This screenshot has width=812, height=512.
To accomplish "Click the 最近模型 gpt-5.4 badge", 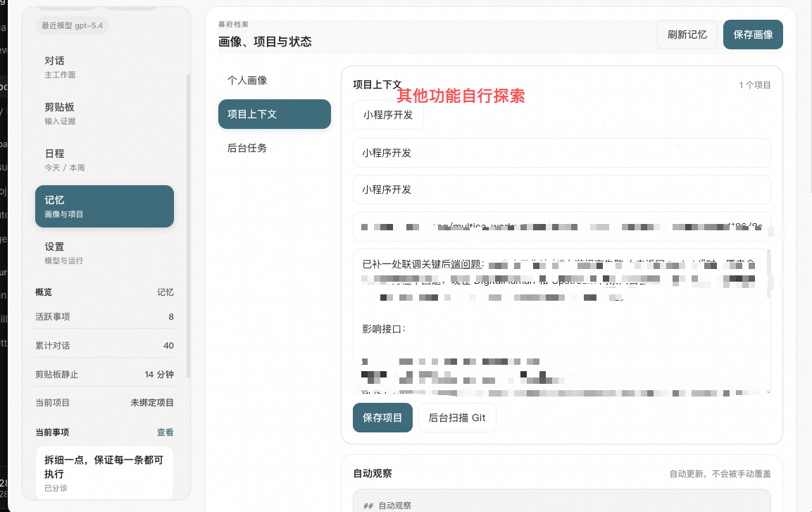I will click(72, 26).
